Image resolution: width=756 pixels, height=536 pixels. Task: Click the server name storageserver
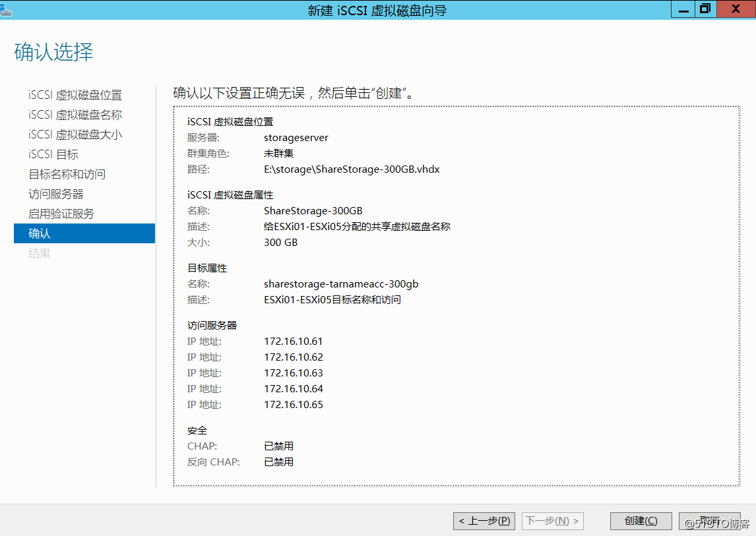296,138
